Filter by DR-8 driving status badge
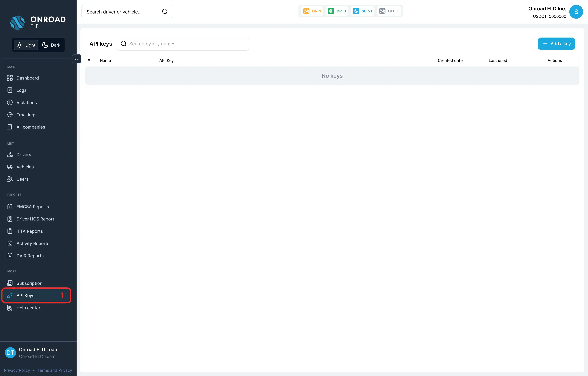The image size is (588, 376). [x=337, y=11]
